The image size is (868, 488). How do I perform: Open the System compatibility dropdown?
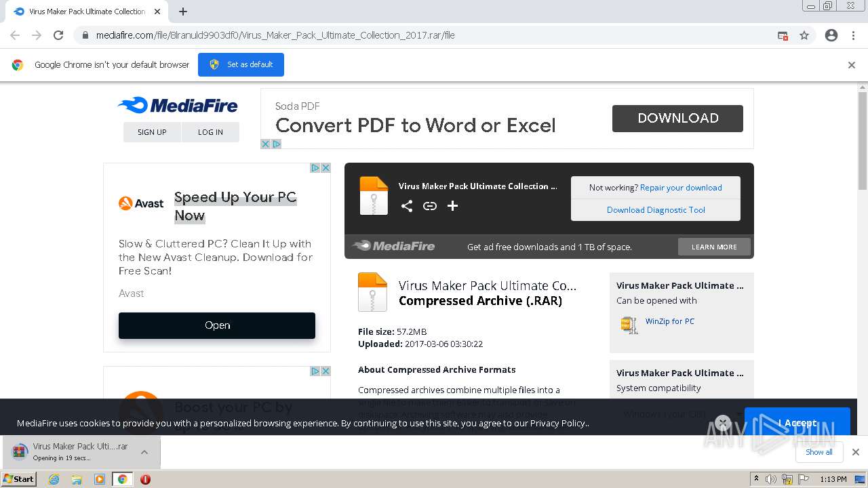(x=681, y=413)
